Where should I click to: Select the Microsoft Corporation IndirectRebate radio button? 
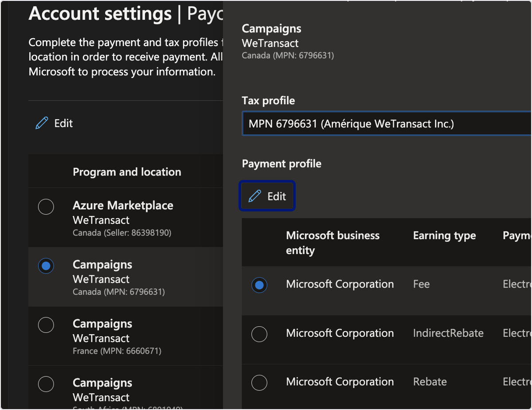[259, 334]
